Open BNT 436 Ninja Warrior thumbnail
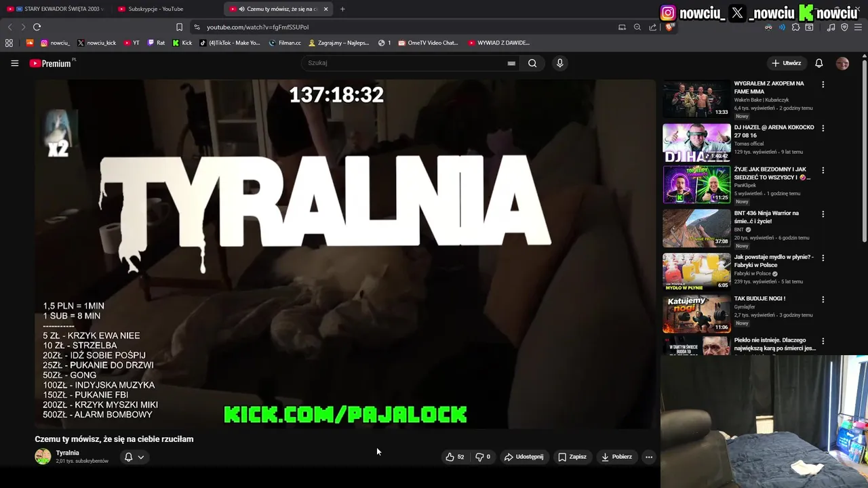The height and width of the screenshot is (488, 868). click(696, 228)
